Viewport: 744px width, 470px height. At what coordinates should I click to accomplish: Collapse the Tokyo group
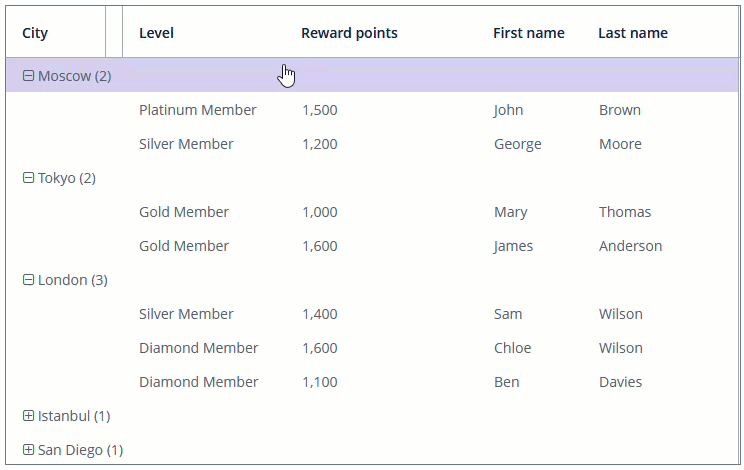click(x=28, y=178)
